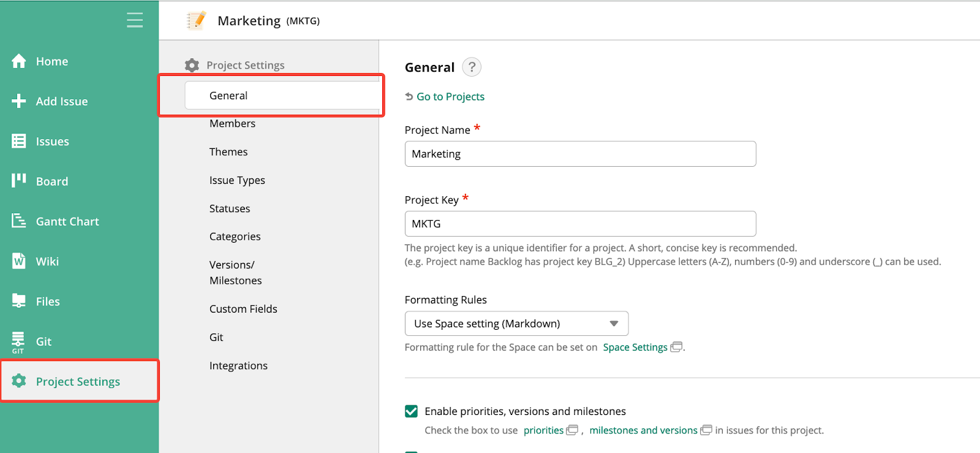Click the Files icon in sidebar
Screen dimensions: 980x453
19,301
